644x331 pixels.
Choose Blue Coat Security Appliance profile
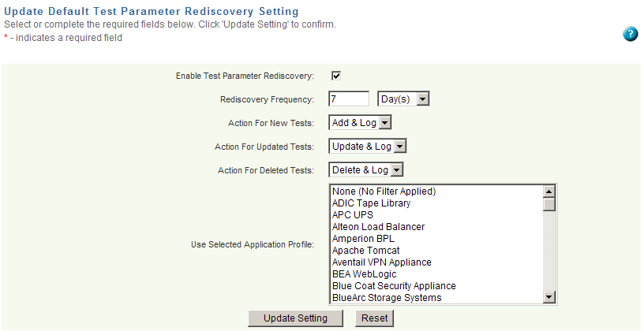coord(394,286)
